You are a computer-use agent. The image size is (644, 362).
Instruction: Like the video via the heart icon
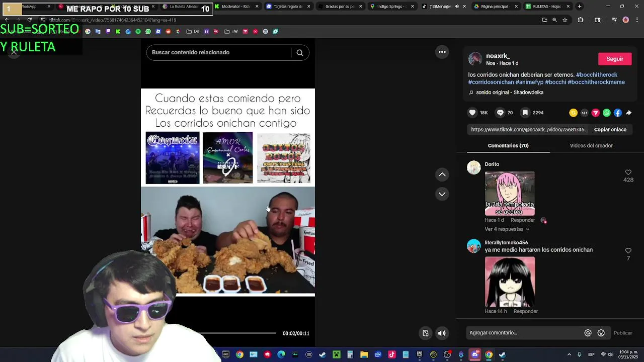[x=472, y=113]
